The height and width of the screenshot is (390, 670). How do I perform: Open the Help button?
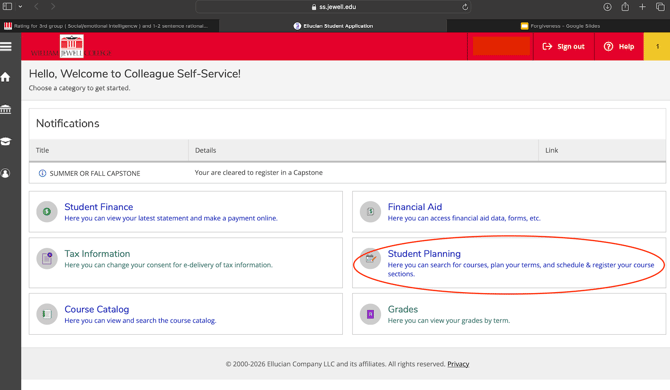[619, 47]
